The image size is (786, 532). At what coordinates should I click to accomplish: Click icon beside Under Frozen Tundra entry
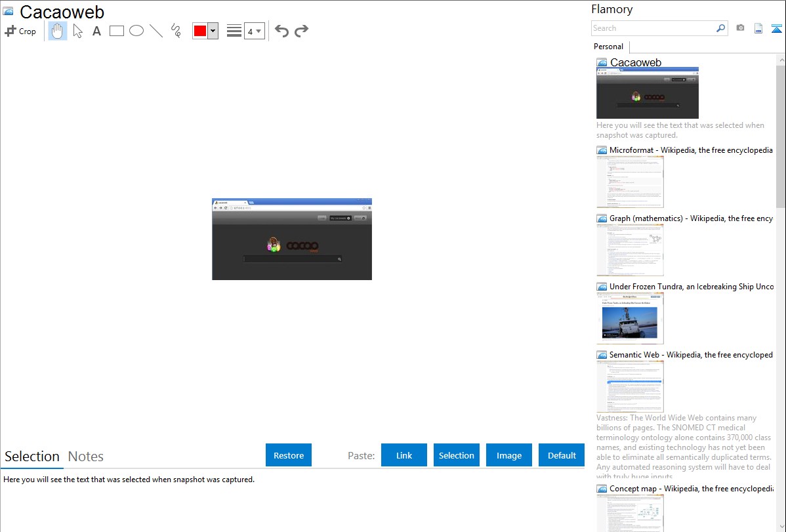[602, 286]
